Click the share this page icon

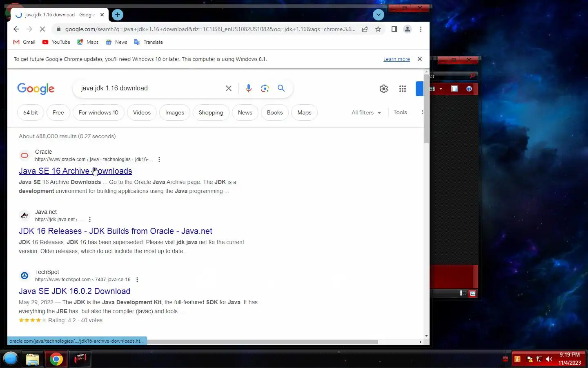tap(365, 29)
